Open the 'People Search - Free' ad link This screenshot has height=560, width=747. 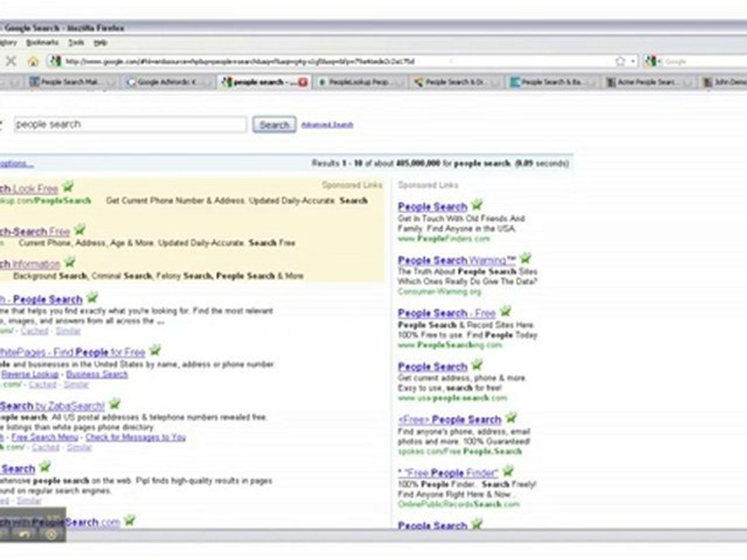click(x=447, y=313)
